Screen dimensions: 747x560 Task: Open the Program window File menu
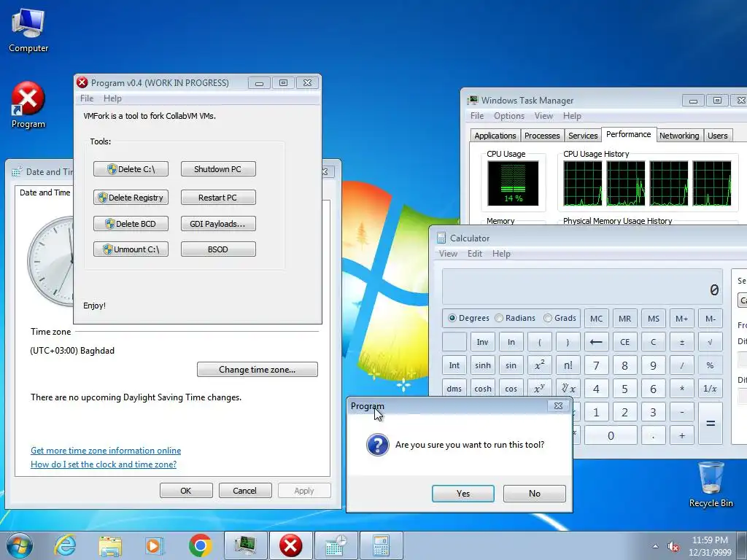(87, 98)
